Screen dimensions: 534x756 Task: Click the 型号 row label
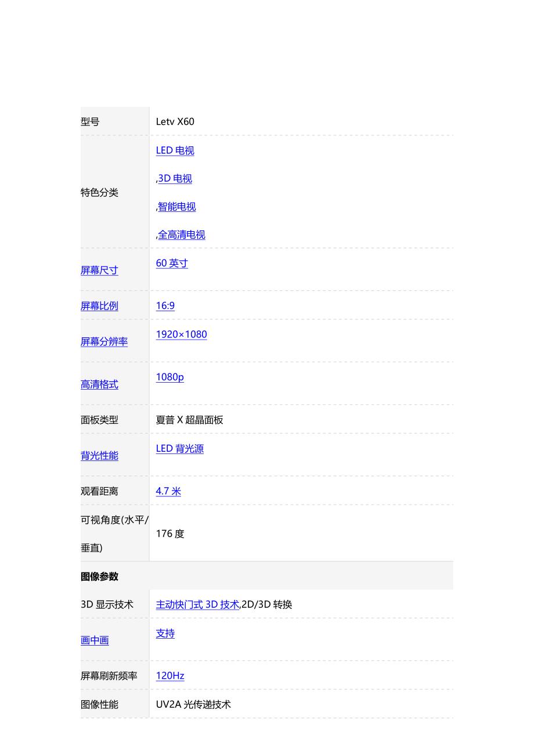pyautogui.click(x=90, y=122)
